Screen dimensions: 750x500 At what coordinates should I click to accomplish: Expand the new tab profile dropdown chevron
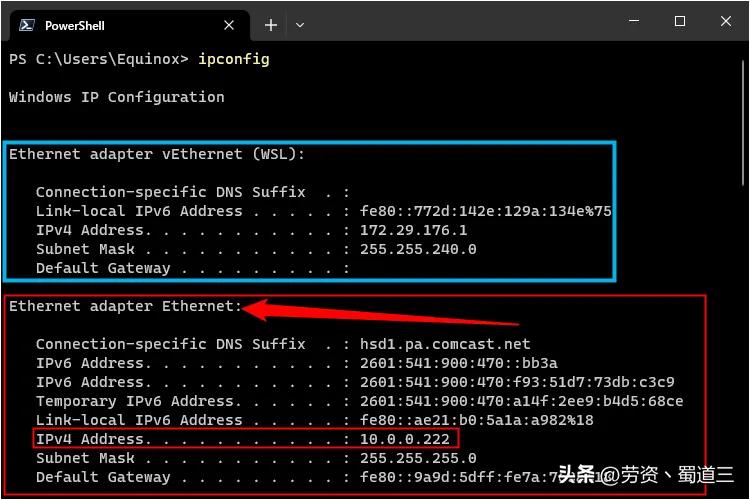pyautogui.click(x=300, y=25)
